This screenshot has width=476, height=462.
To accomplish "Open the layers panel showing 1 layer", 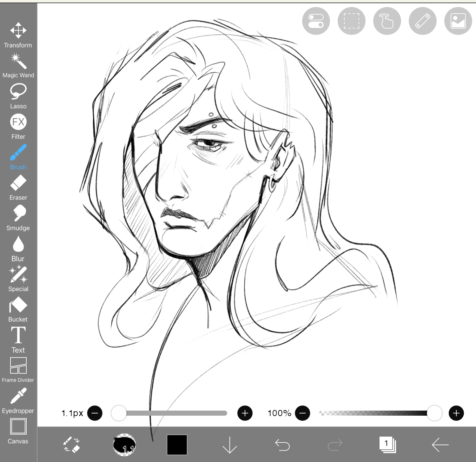I will [x=387, y=445].
